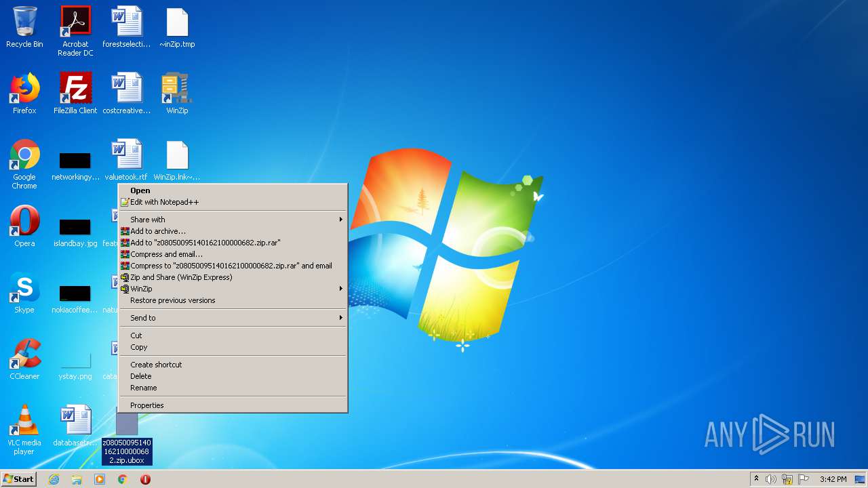This screenshot has height=488, width=868.
Task: Choose Open in the context menu
Action: (233, 190)
